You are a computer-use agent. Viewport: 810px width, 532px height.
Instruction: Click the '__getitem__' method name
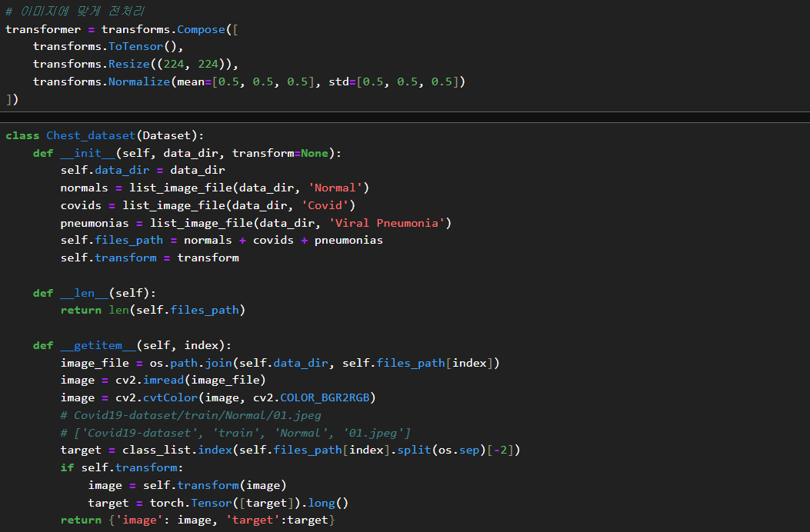point(98,345)
